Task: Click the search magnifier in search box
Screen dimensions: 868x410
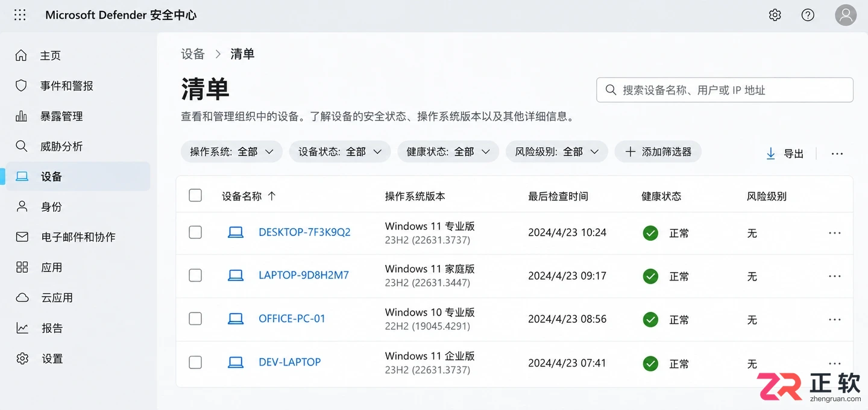Action: (x=611, y=90)
